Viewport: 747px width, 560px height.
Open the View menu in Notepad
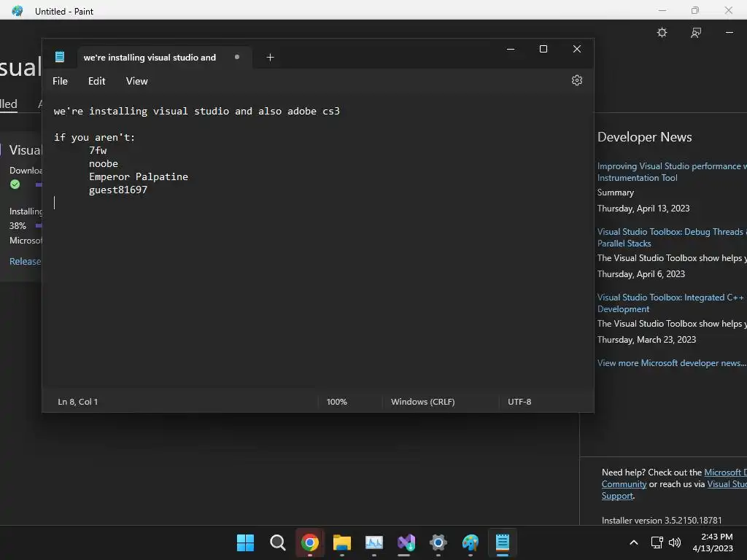coord(136,81)
